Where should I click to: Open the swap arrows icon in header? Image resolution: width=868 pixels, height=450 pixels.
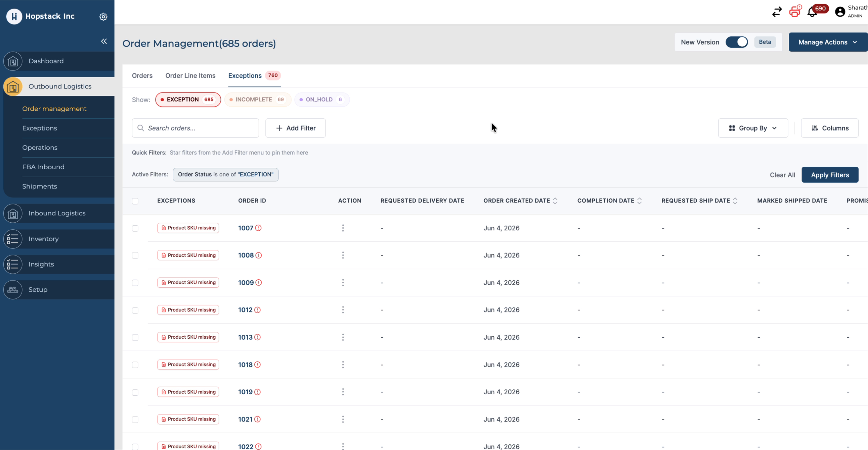(x=777, y=12)
